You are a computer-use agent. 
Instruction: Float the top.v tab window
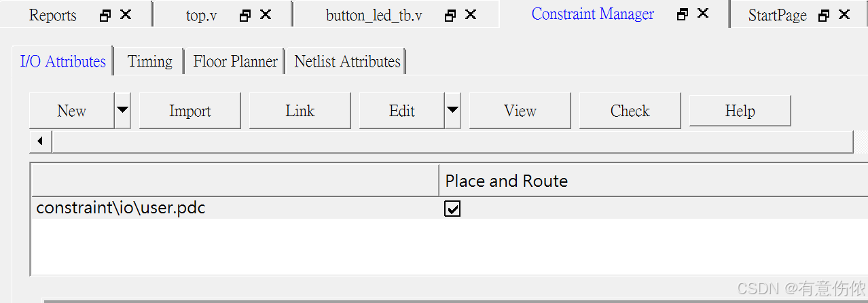245,15
